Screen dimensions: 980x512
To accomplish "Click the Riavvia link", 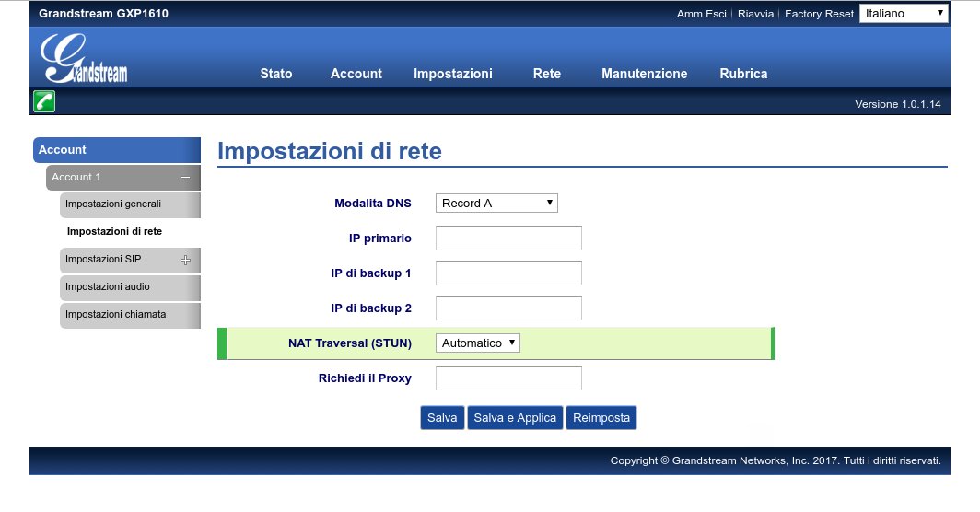I will click(755, 14).
